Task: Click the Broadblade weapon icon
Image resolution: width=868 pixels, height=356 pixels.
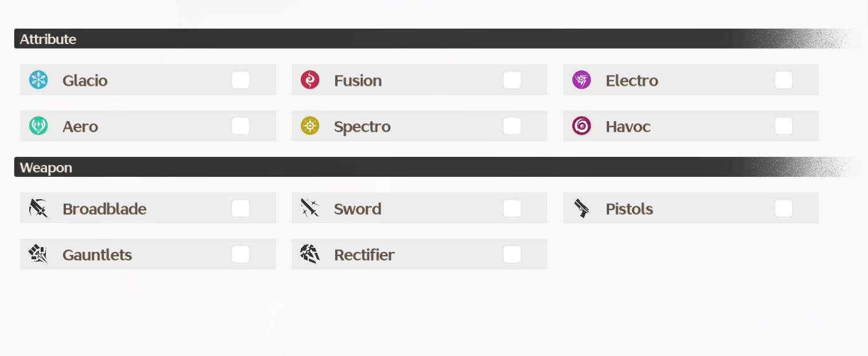Action: (38, 208)
